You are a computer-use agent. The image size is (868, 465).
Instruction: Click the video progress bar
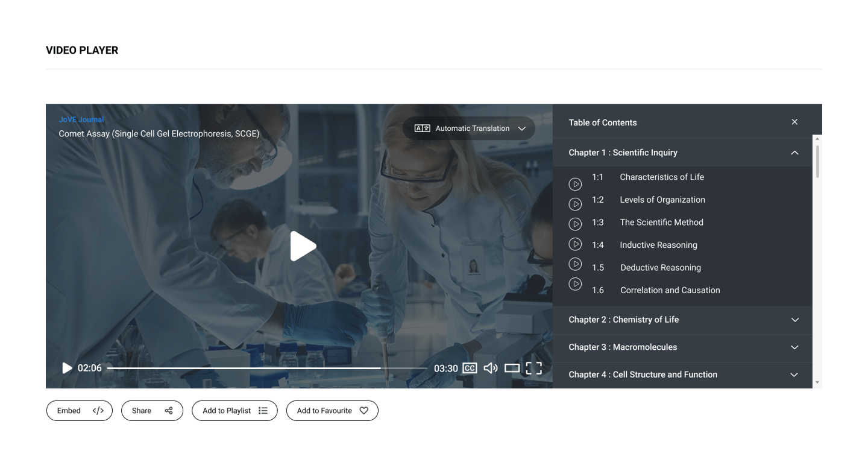click(x=267, y=368)
